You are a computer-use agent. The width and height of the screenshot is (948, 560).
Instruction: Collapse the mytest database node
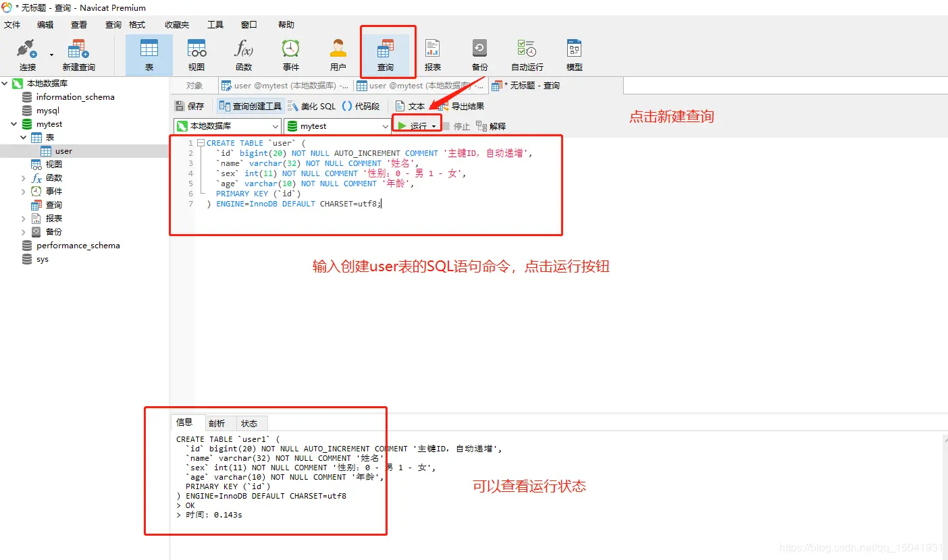(x=14, y=124)
